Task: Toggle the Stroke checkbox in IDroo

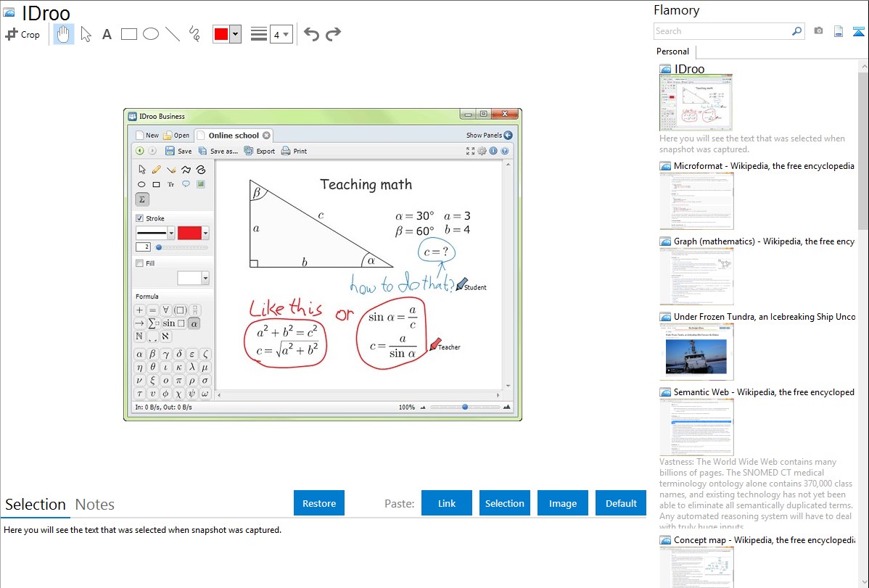Action: [140, 218]
